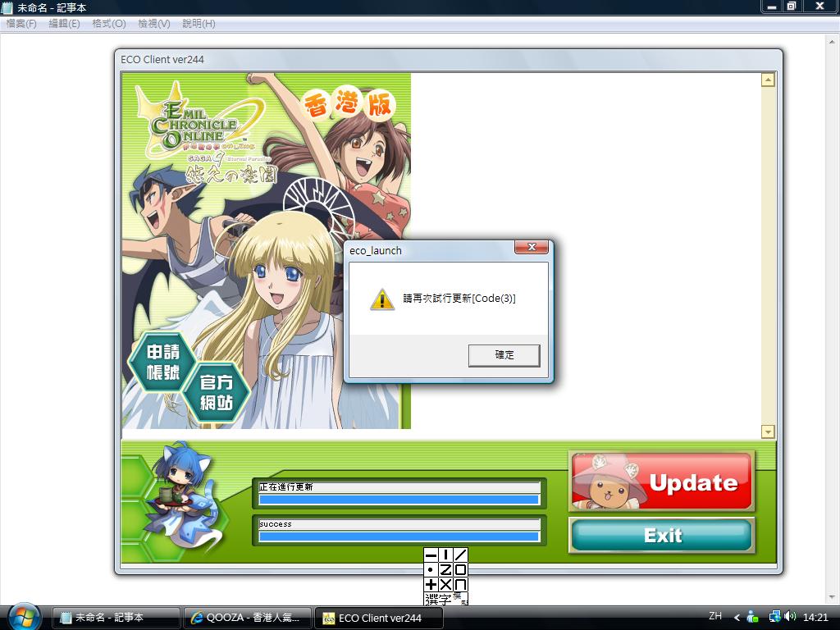Image resolution: width=840 pixels, height=630 pixels.
Task: Click the red Update button
Action: tap(662, 481)
